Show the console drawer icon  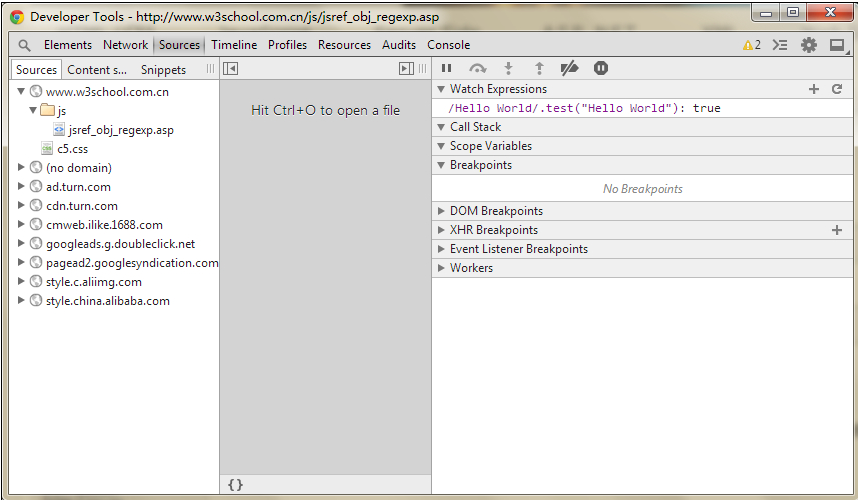pyautogui.click(x=781, y=45)
